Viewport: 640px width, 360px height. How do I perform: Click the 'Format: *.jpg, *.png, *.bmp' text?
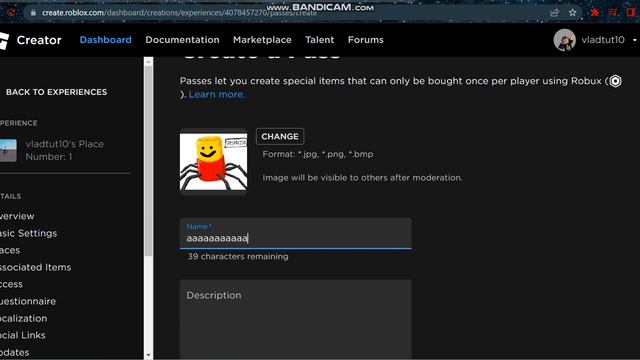pyautogui.click(x=318, y=154)
